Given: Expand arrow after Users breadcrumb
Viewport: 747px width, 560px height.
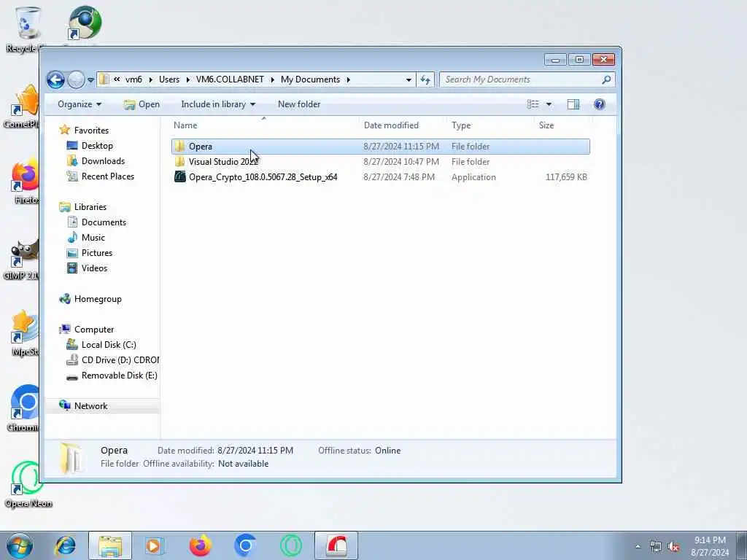Looking at the screenshot, I should [187, 80].
